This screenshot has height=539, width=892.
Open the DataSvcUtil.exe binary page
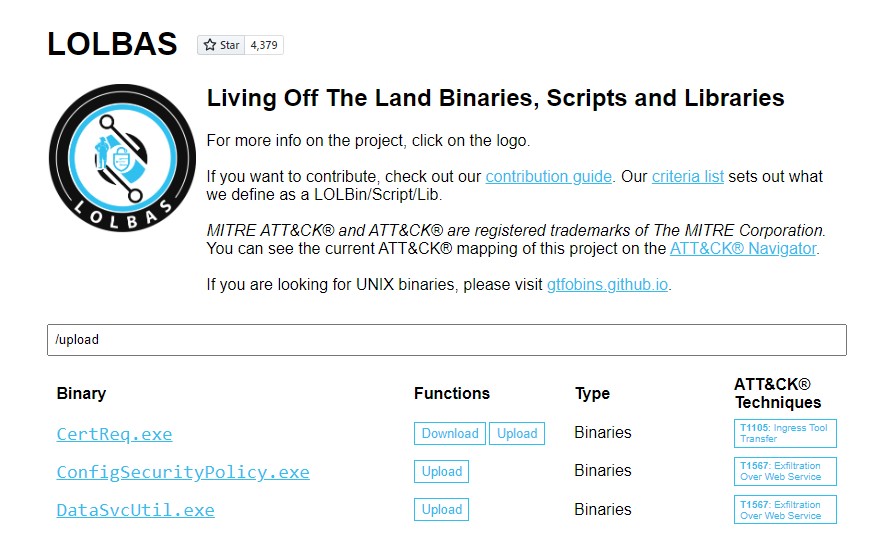(135, 510)
